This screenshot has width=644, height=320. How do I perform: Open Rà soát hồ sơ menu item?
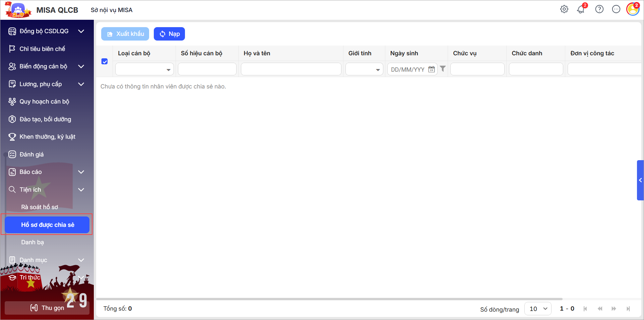click(40, 207)
